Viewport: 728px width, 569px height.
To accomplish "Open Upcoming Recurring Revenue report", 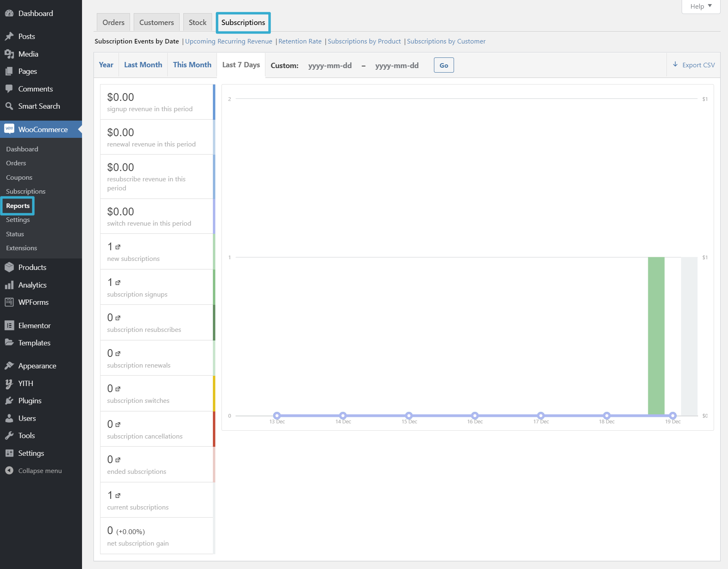I will (x=228, y=41).
